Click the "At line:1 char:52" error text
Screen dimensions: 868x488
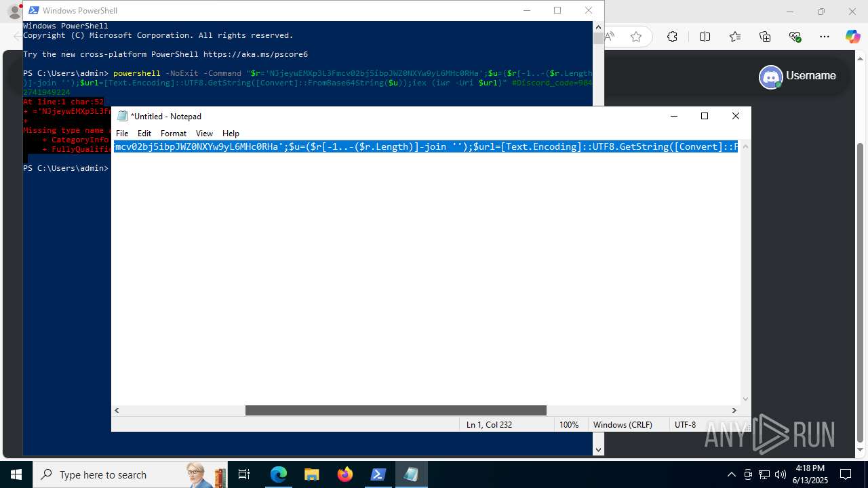(x=64, y=102)
